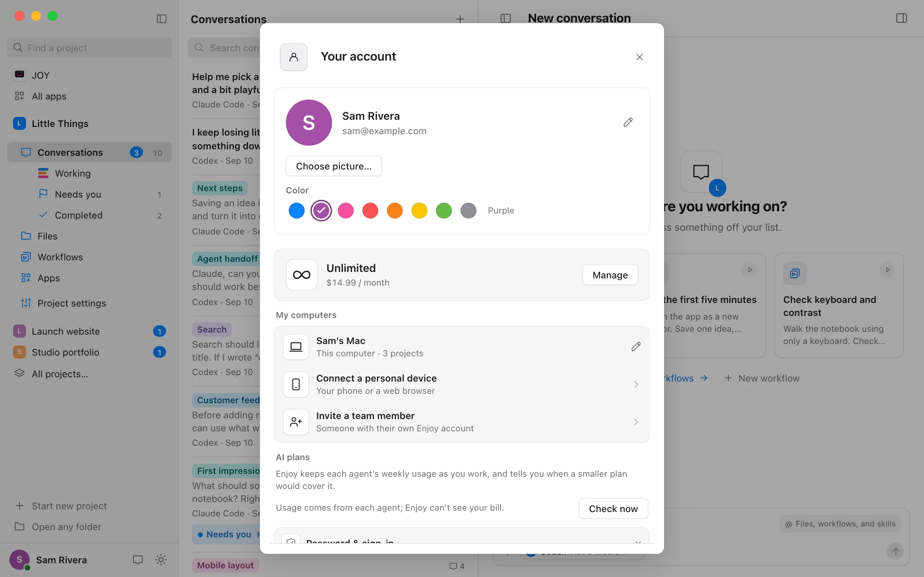
Task: Open Invite a team member chevron
Action: pyautogui.click(x=636, y=422)
